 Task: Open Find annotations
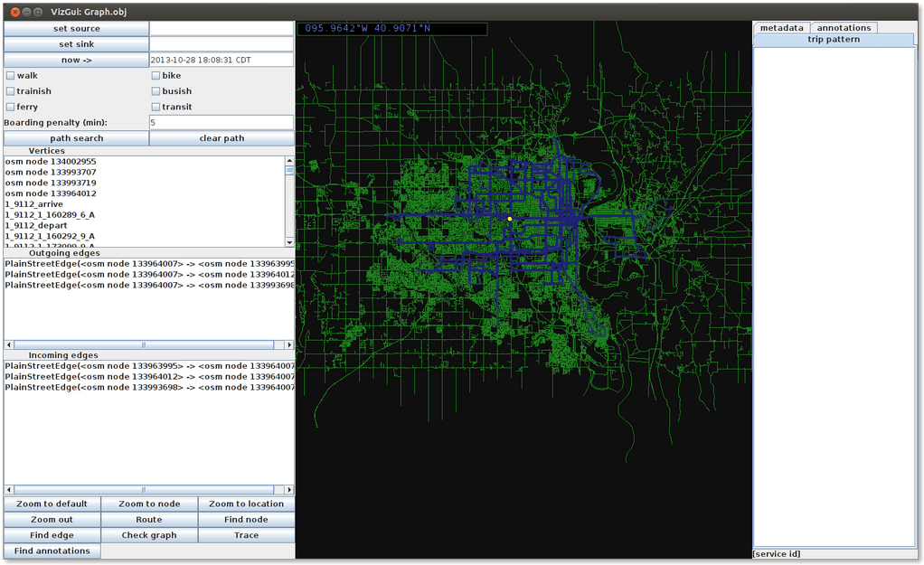tap(51, 551)
